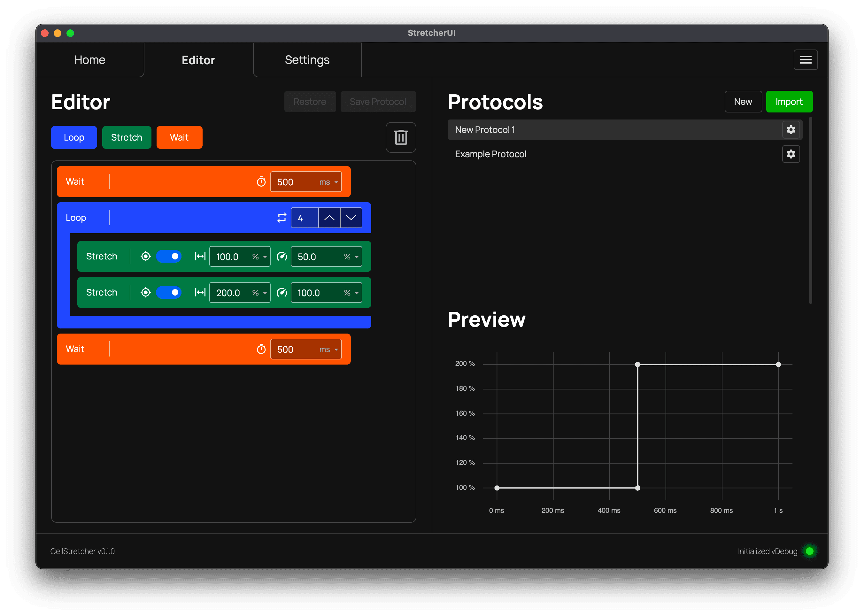Image resolution: width=864 pixels, height=616 pixels.
Task: Click the loop count field showing 4
Action: [305, 218]
